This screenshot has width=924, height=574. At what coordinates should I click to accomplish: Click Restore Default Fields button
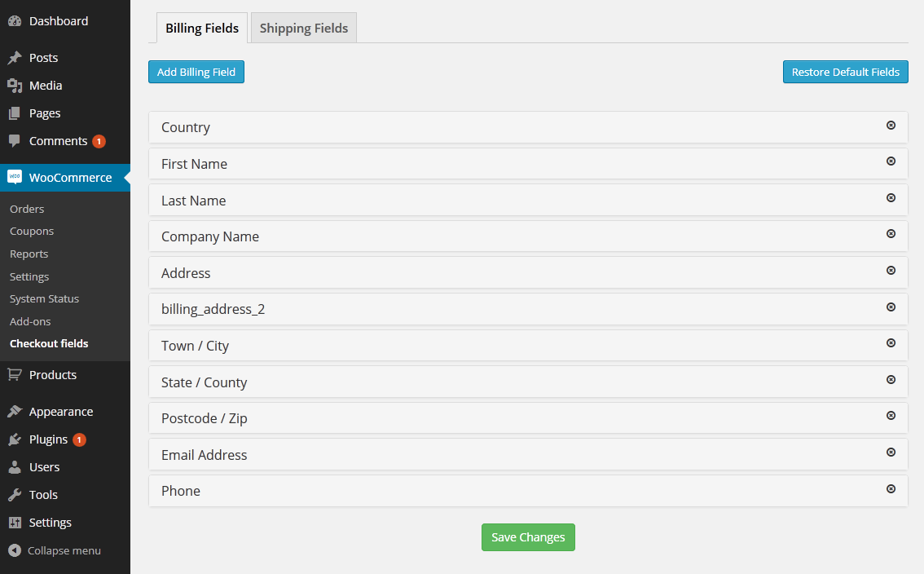(x=845, y=72)
